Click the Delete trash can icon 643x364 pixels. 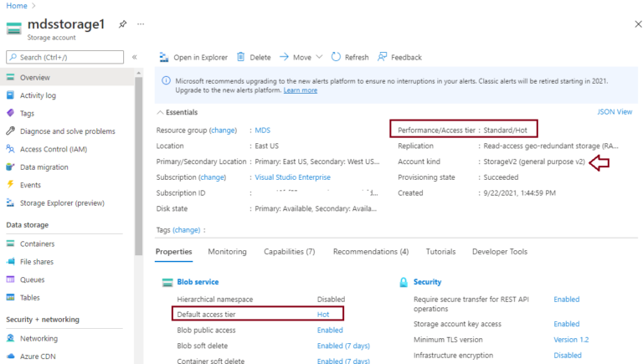coord(241,57)
